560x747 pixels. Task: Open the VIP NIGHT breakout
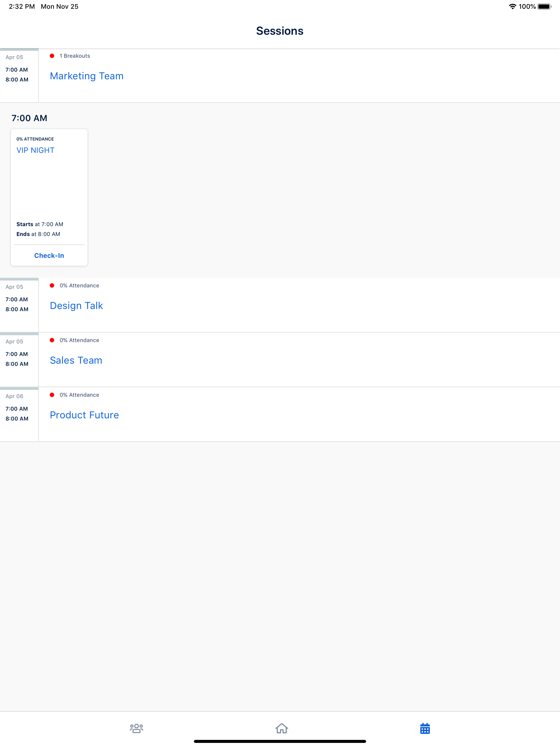(x=36, y=150)
